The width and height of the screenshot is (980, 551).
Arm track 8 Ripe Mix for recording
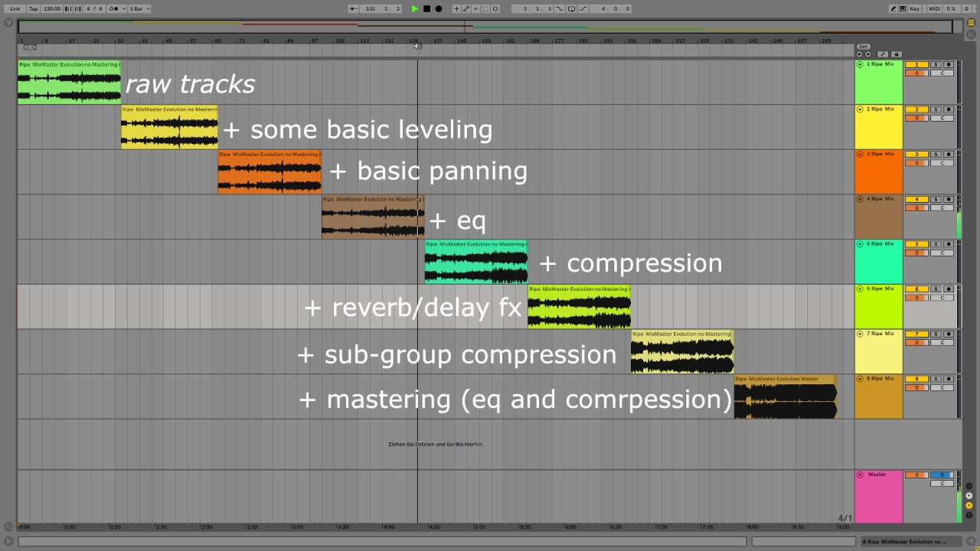(x=949, y=379)
